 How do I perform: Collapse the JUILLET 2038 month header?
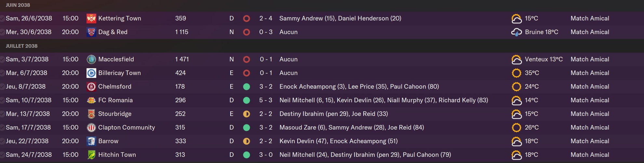click(x=21, y=46)
